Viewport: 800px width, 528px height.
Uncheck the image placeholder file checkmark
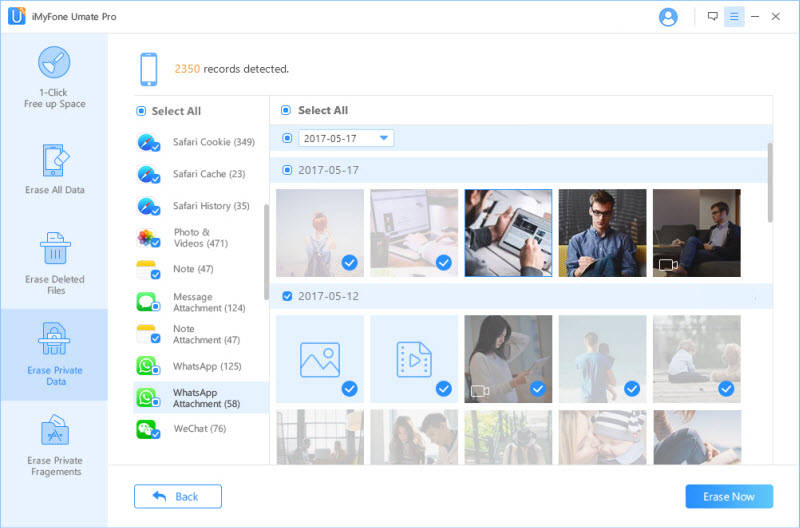pyautogui.click(x=349, y=389)
